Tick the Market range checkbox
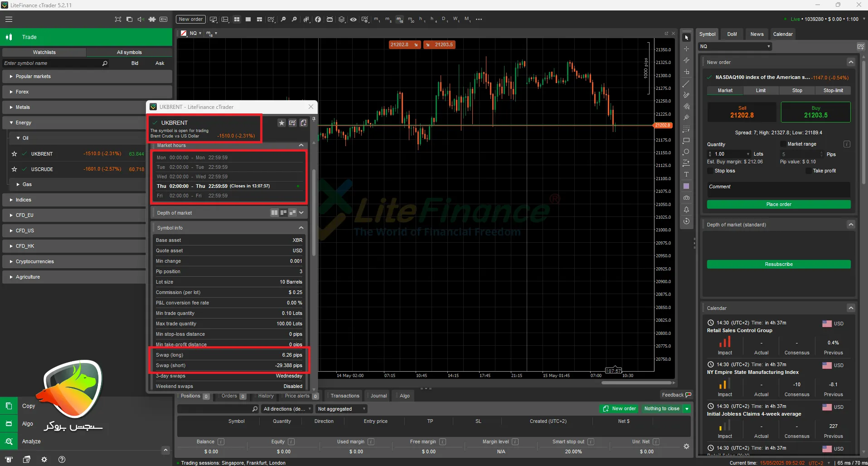 783,144
